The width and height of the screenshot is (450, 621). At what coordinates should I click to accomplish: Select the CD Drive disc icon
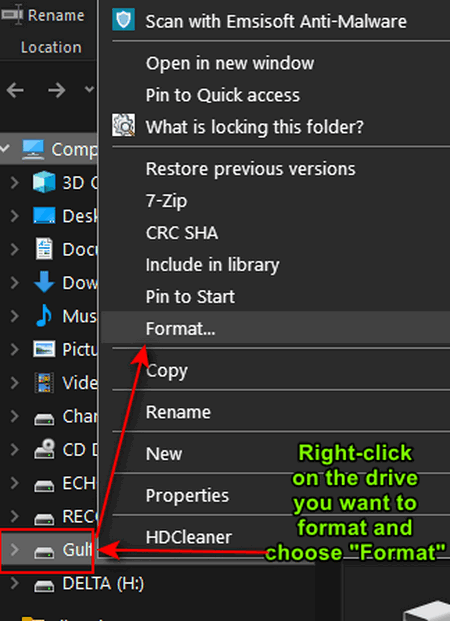coord(44,449)
